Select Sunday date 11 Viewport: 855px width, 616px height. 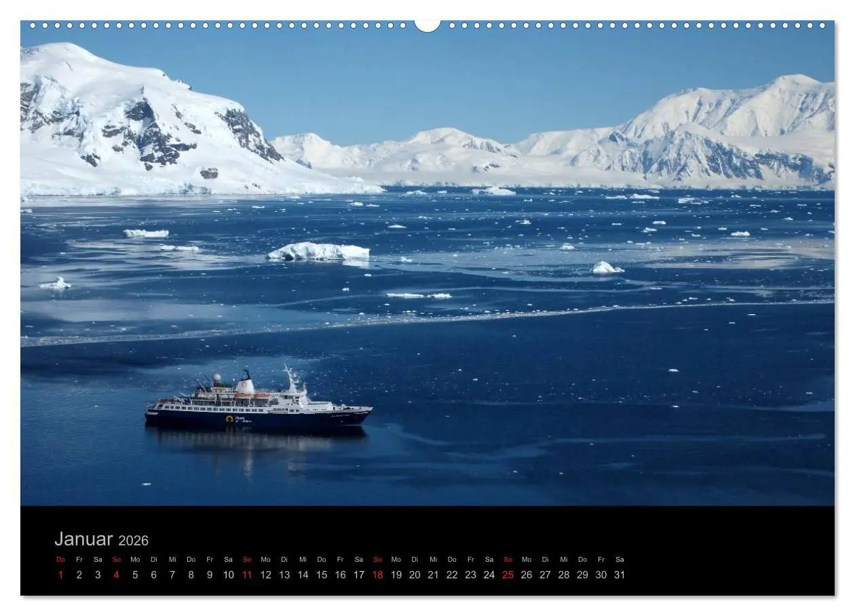click(x=247, y=575)
